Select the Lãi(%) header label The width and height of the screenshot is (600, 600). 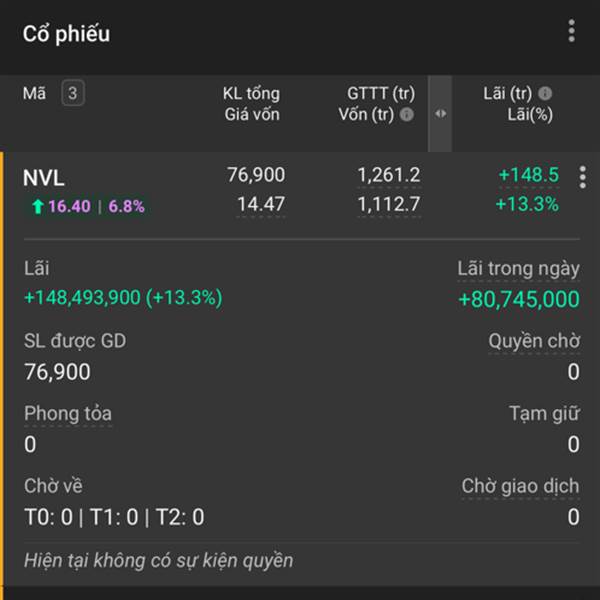pos(530,114)
